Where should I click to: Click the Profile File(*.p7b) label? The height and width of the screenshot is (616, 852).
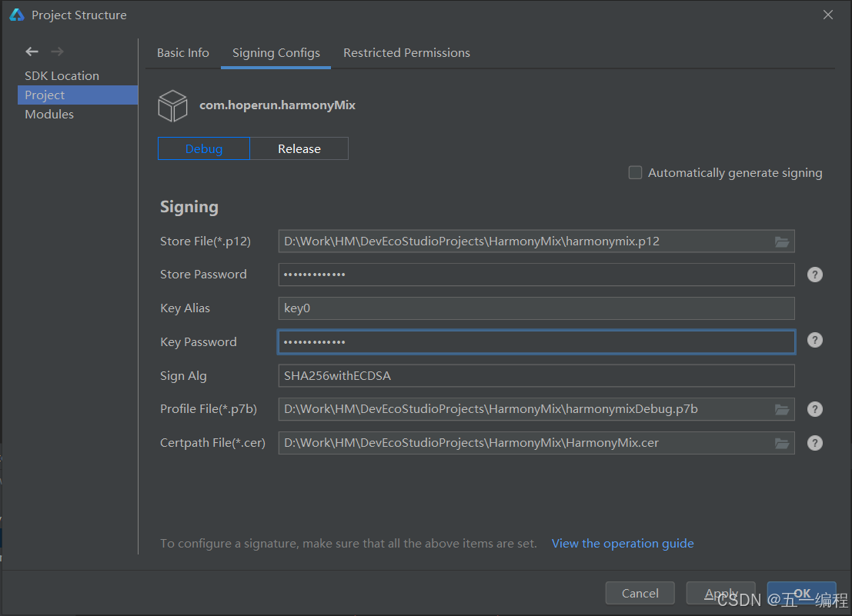click(208, 409)
